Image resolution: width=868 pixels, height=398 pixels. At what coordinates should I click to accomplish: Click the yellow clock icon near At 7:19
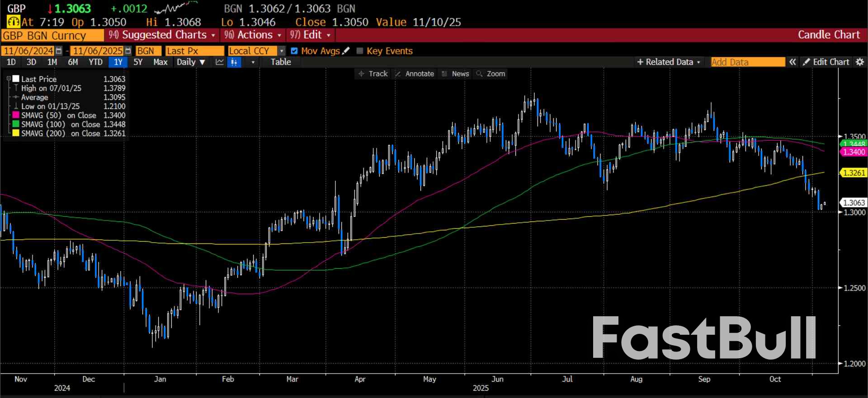13,22
